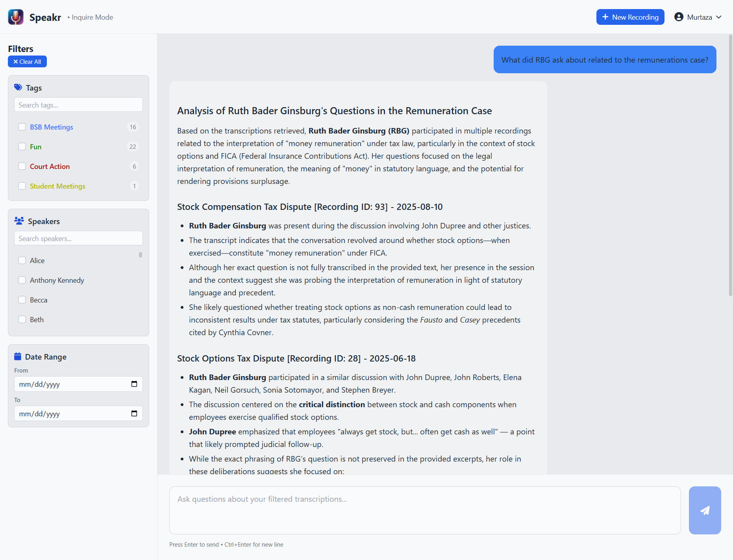Click the Speakr microphone logo
The height and width of the screenshot is (560, 733).
coord(16,17)
